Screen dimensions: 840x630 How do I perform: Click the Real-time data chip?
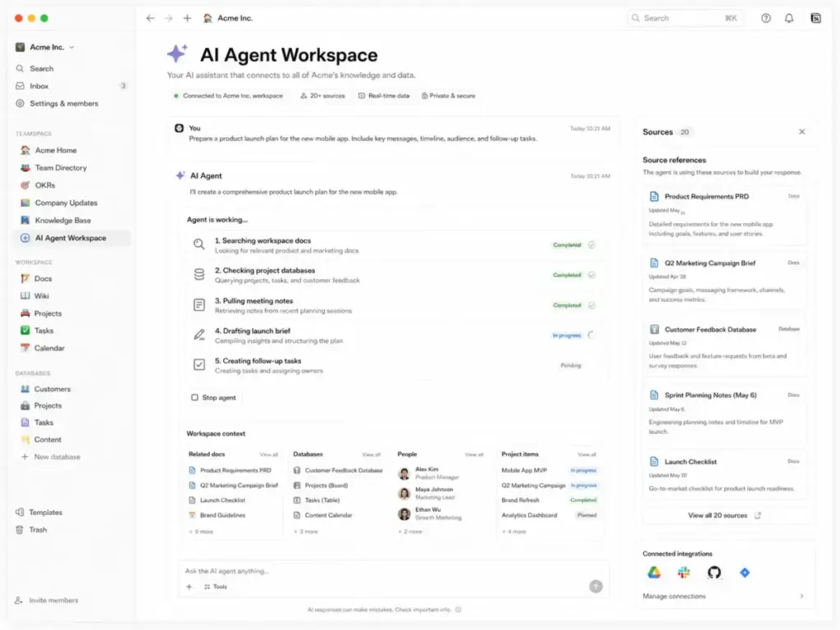[x=384, y=96]
